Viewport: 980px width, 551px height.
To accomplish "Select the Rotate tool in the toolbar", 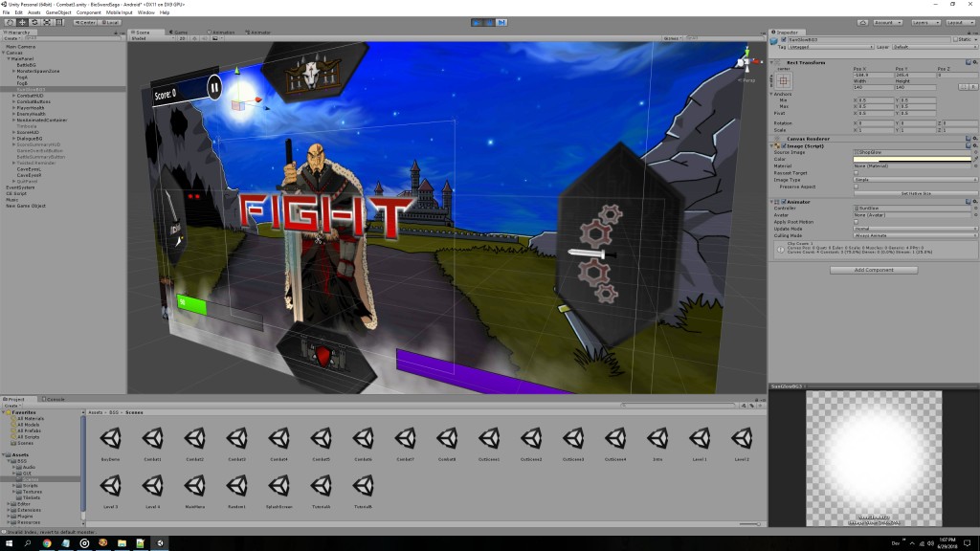I will pos(35,21).
